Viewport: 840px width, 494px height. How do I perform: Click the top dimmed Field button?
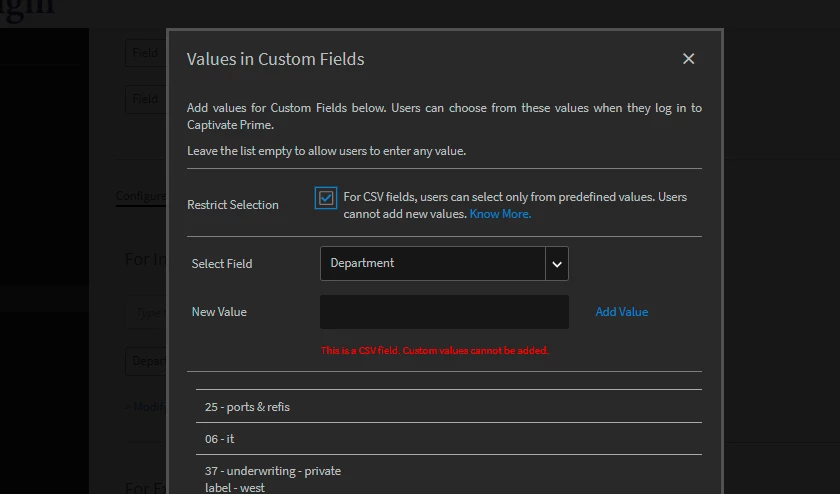click(146, 53)
